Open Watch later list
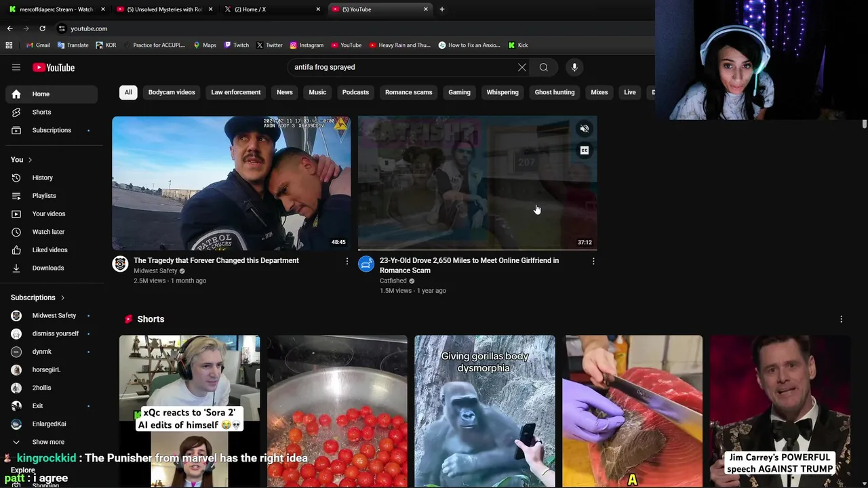The width and height of the screenshot is (868, 488). tap(52, 232)
